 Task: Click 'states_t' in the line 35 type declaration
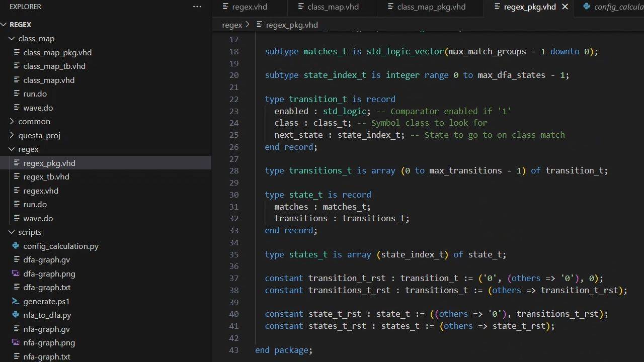tap(308, 254)
